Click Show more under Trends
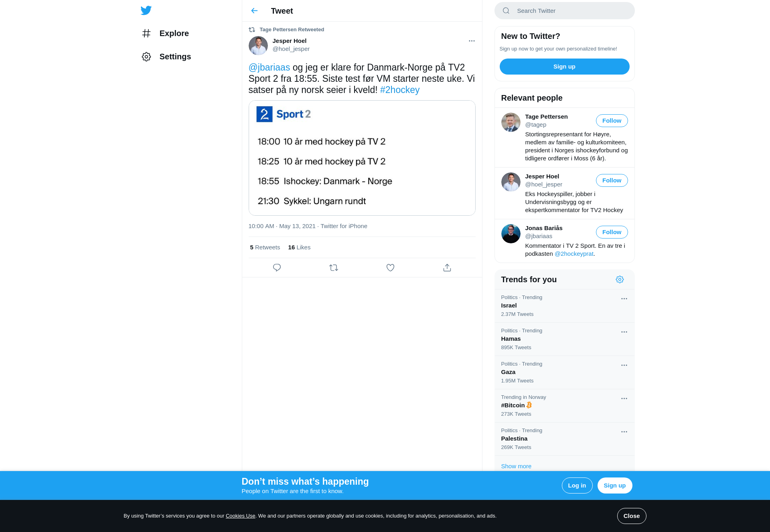The image size is (770, 532). (516, 466)
